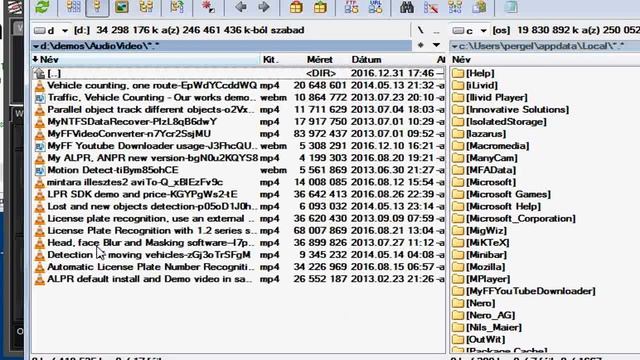The width and height of the screenshot is (640, 360).
Task: Click the folder icon of [Microsoft Games]
Action: (x=458, y=194)
